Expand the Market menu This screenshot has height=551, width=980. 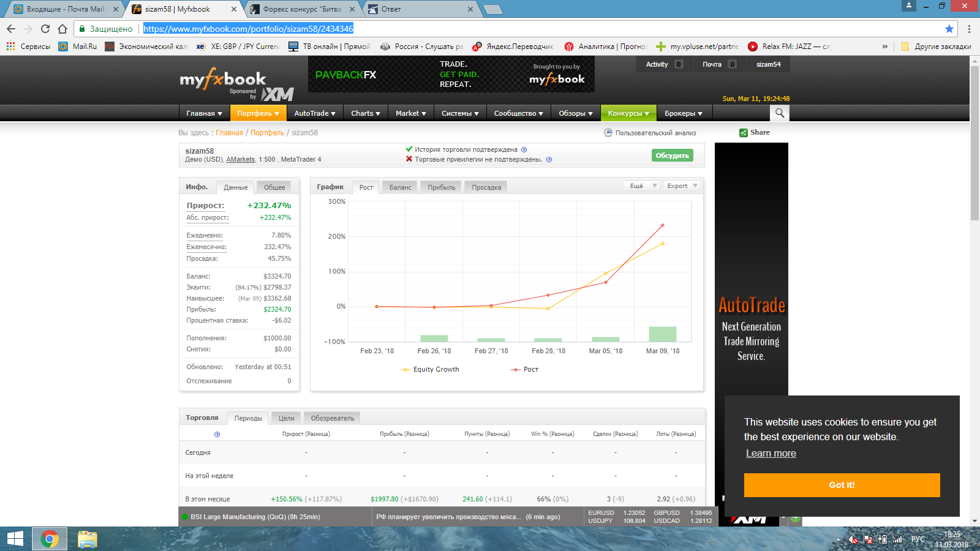tap(411, 113)
